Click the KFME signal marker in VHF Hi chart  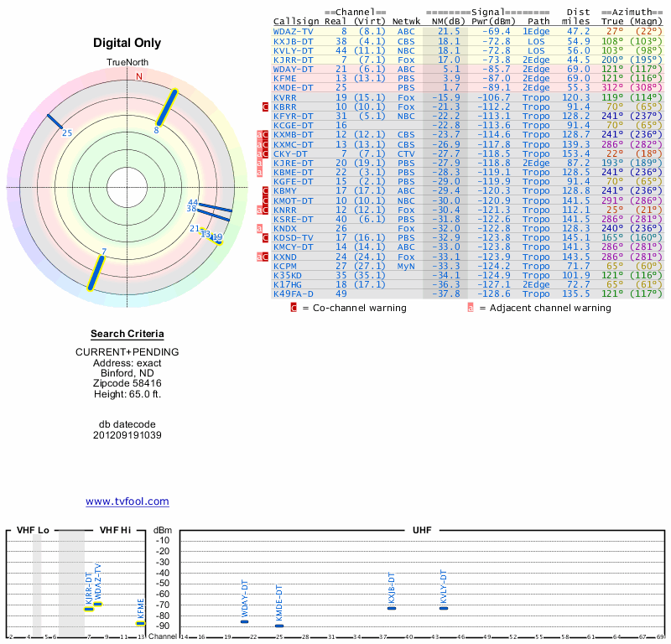tap(140, 623)
